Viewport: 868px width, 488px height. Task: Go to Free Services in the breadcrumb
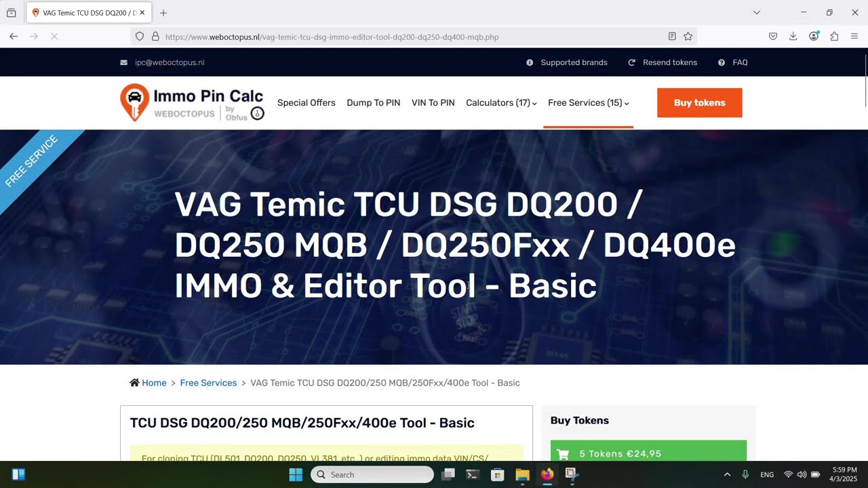pyautogui.click(x=208, y=383)
